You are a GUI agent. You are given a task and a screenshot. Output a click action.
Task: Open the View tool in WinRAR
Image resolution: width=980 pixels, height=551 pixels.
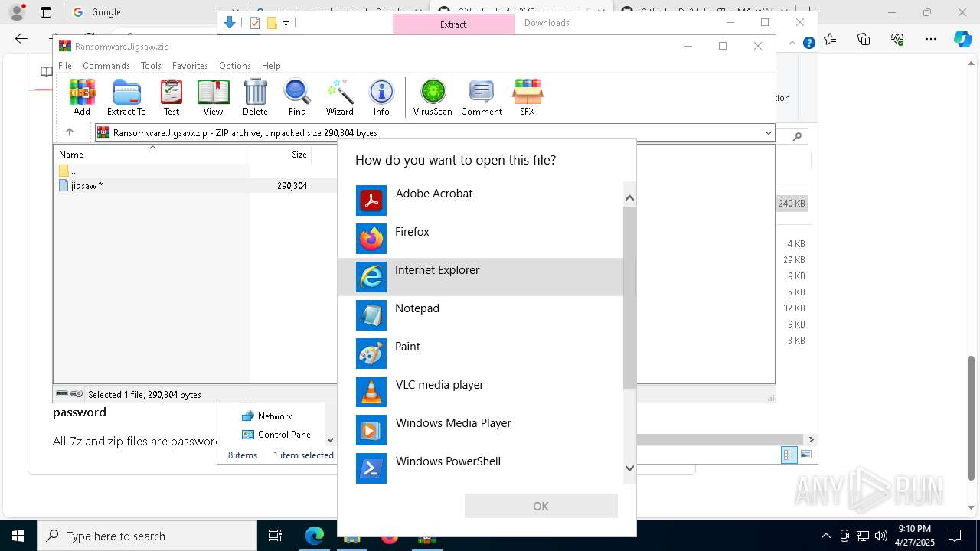click(213, 97)
